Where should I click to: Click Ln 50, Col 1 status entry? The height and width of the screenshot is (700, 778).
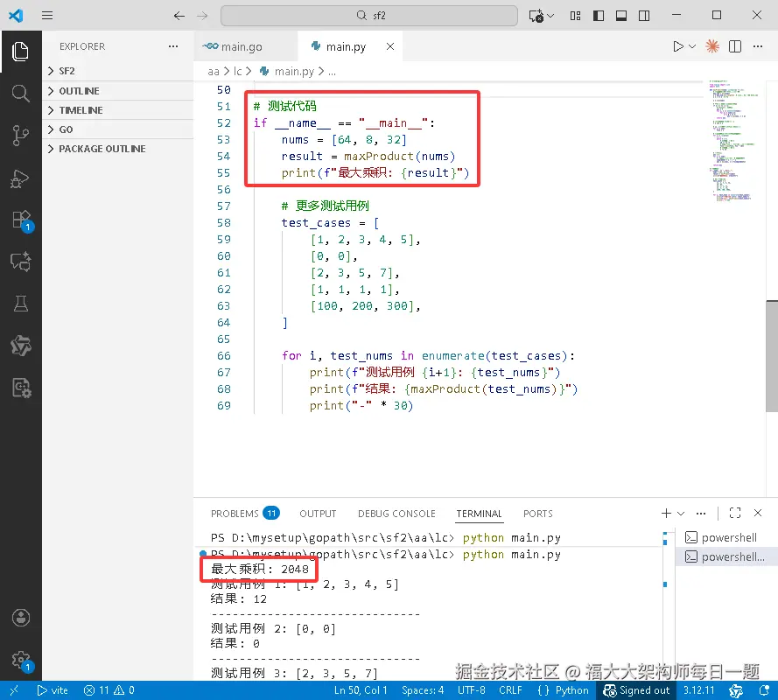[x=361, y=690]
